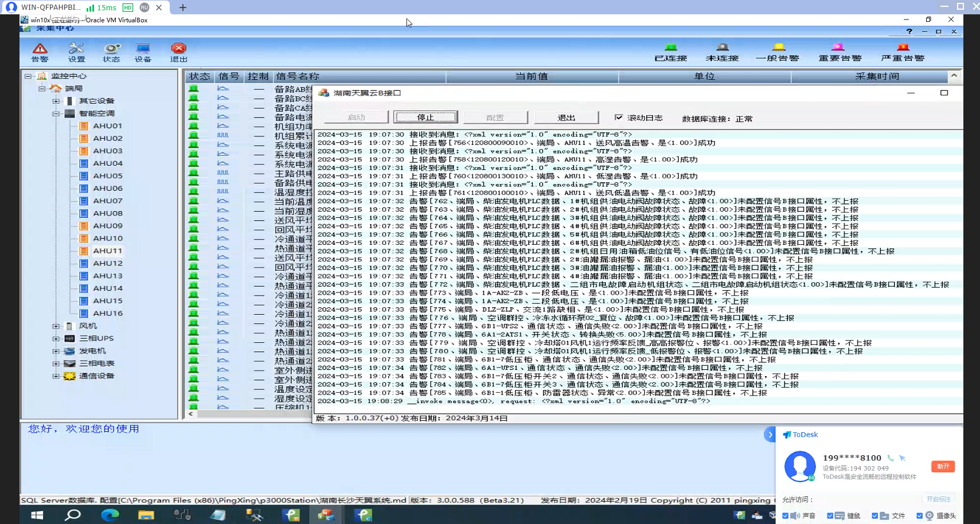Screen dimensions: 980x524
Task: Click the 配置 configure button
Action: click(495, 117)
